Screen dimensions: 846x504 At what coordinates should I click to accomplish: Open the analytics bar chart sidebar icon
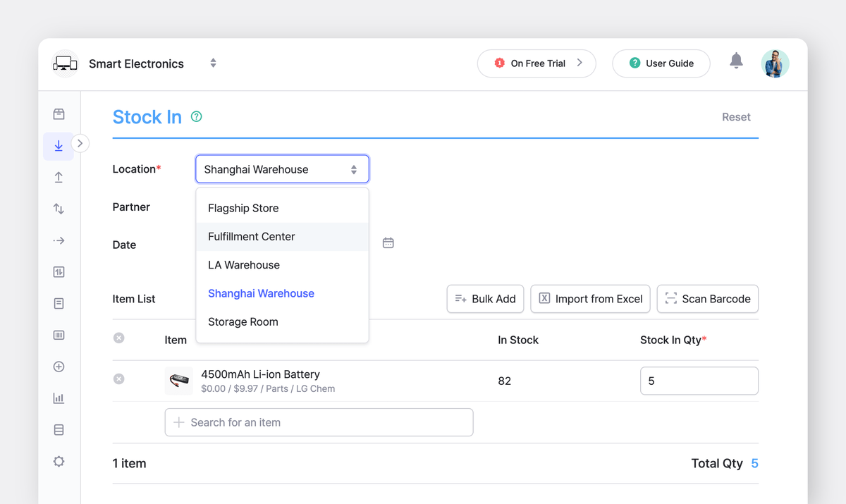(x=59, y=398)
